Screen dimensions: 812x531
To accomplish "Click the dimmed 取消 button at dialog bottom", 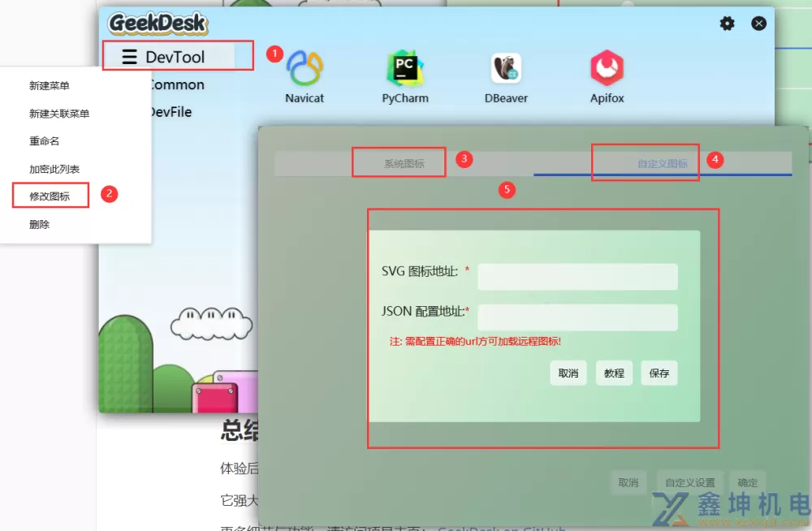I will click(x=628, y=482).
